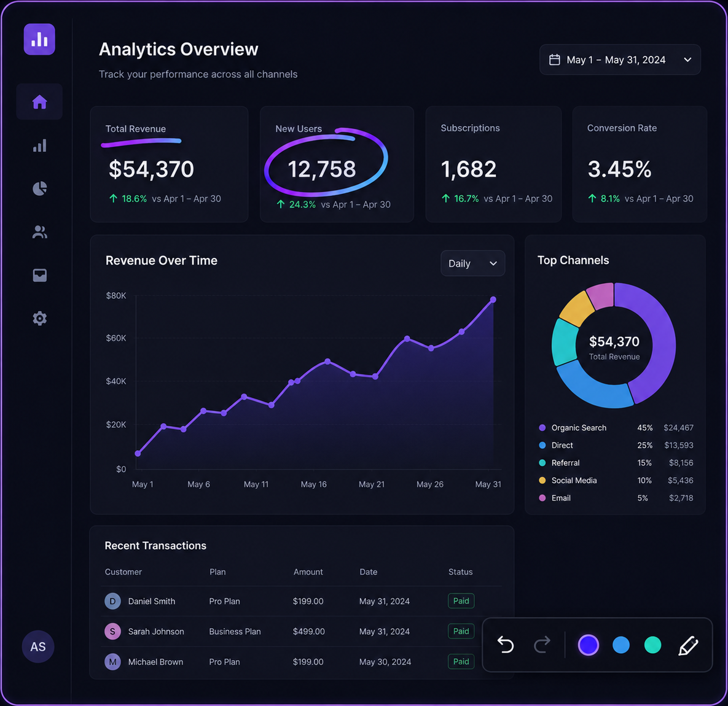
Task: Click the 8.1% conversion growth indicator
Action: [x=603, y=198]
